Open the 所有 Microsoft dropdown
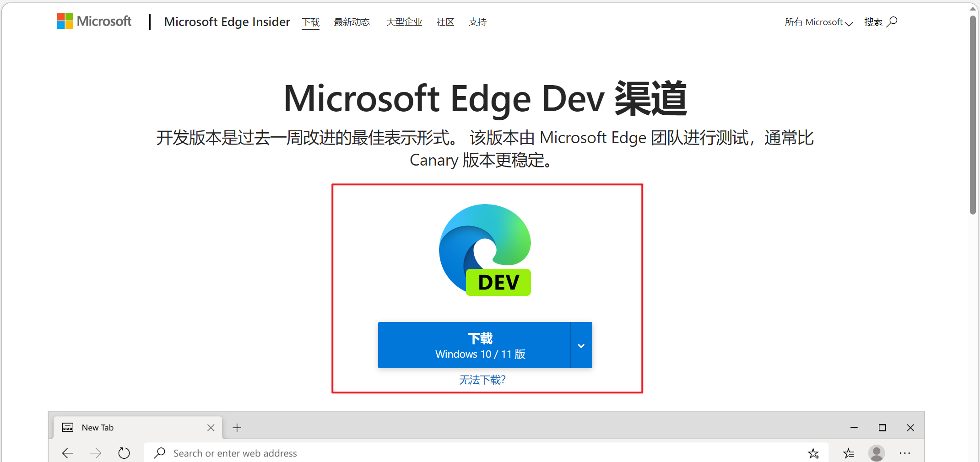Viewport: 980px width, 462px height. (x=818, y=22)
